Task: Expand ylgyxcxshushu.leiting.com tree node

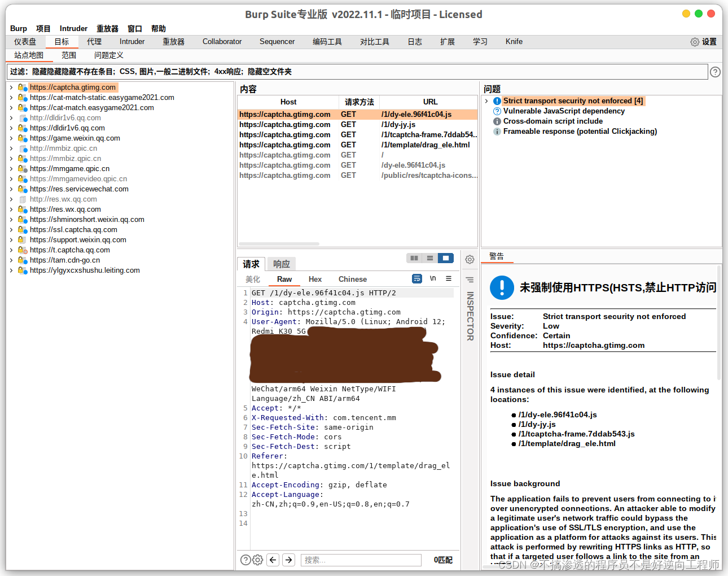Action: (11, 270)
